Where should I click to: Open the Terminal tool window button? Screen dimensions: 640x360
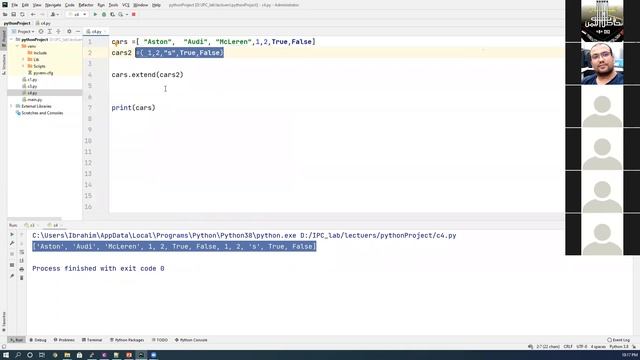(x=92, y=340)
